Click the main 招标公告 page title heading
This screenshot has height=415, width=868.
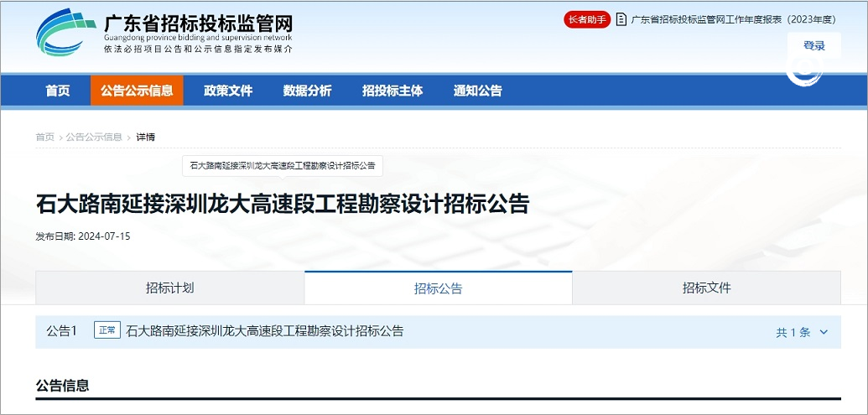tap(283, 204)
